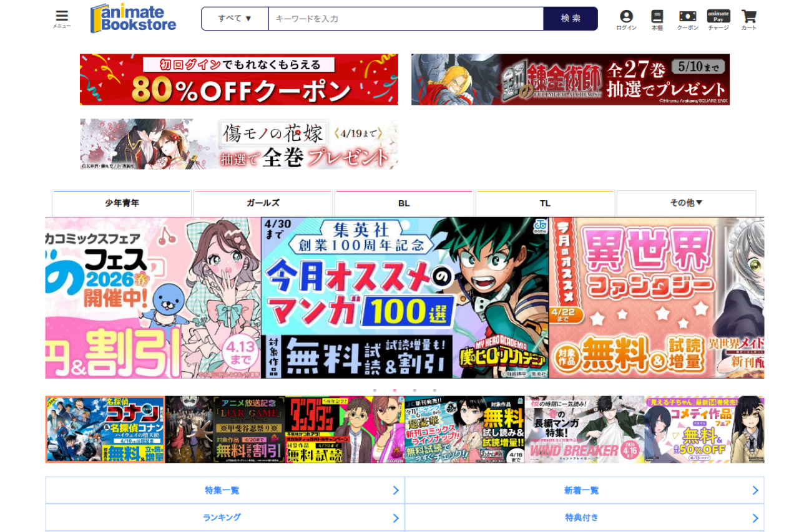The image size is (799, 532).
Task: Open the WIND BREAKER 長編マンガ特集 thumbnail
Action: coord(584,429)
